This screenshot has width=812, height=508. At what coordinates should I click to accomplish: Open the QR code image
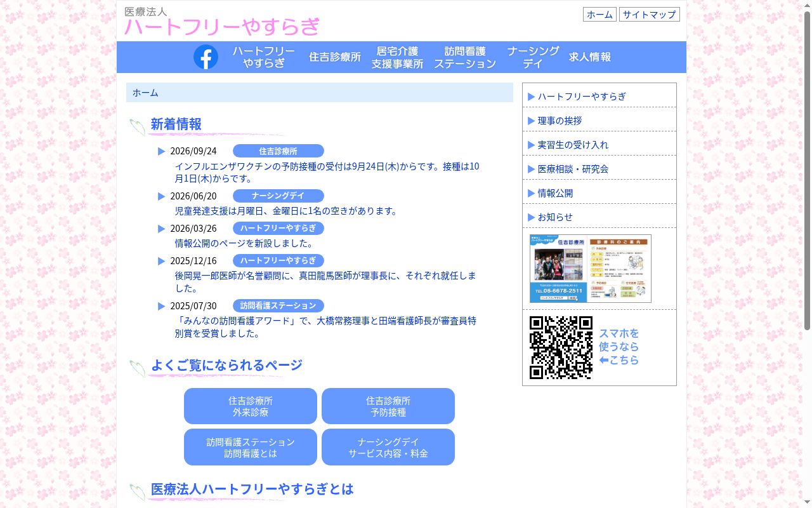561,347
